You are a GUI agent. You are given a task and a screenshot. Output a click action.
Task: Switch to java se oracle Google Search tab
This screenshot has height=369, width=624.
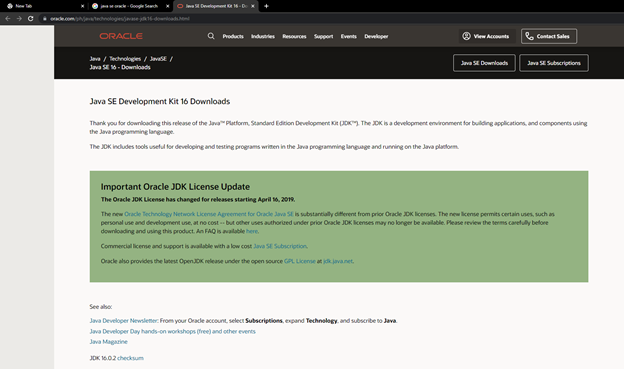(x=130, y=6)
